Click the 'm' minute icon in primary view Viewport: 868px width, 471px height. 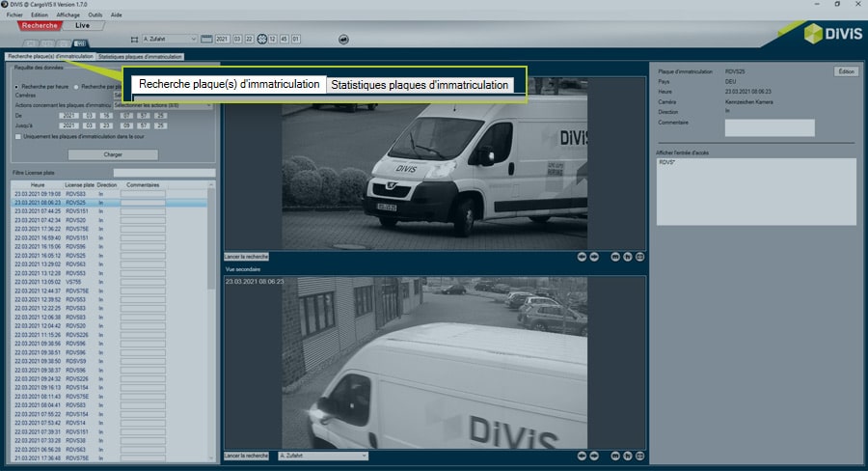click(x=615, y=257)
